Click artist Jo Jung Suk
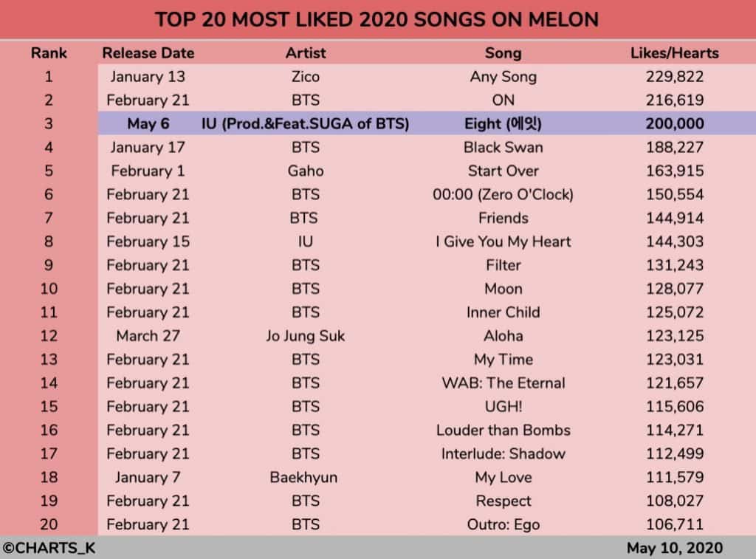Image resolution: width=756 pixels, height=559 pixels. point(305,336)
